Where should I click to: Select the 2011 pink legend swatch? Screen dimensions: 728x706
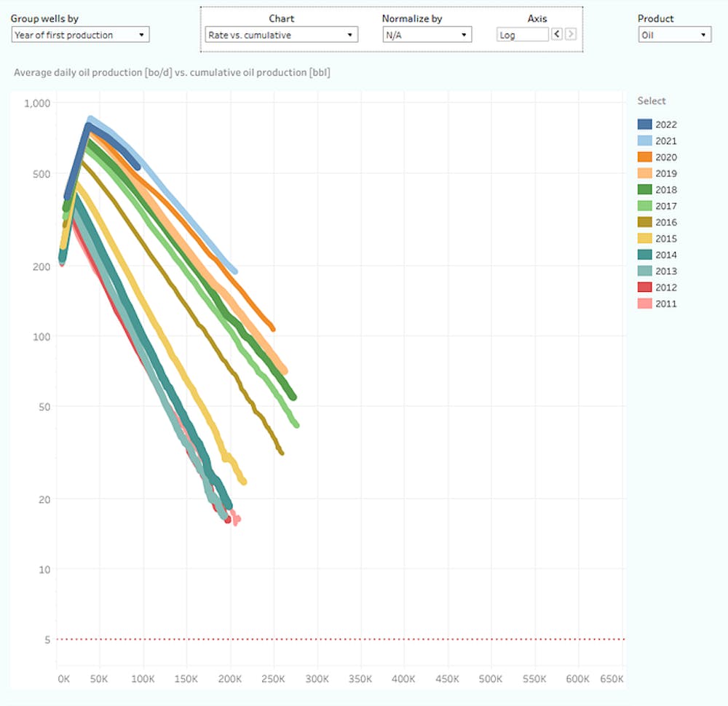pos(644,304)
